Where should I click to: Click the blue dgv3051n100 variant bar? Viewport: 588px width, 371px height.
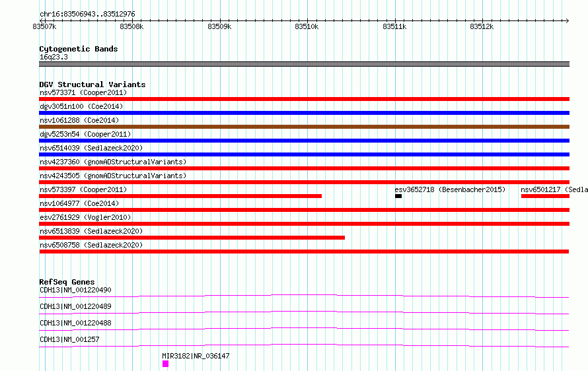pos(304,113)
